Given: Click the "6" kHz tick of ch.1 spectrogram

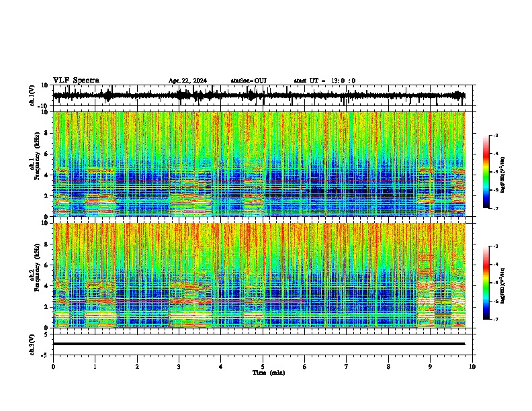Looking at the screenshot, I should click(x=46, y=154).
